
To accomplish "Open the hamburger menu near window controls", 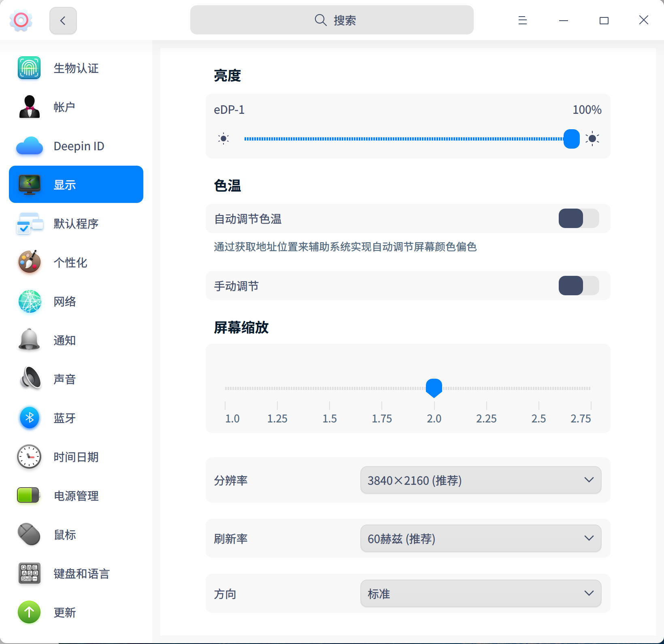I will pyautogui.click(x=522, y=20).
